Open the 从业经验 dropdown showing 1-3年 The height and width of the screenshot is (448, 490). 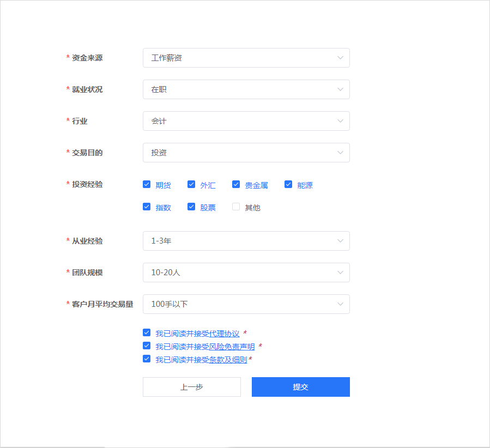(x=246, y=241)
